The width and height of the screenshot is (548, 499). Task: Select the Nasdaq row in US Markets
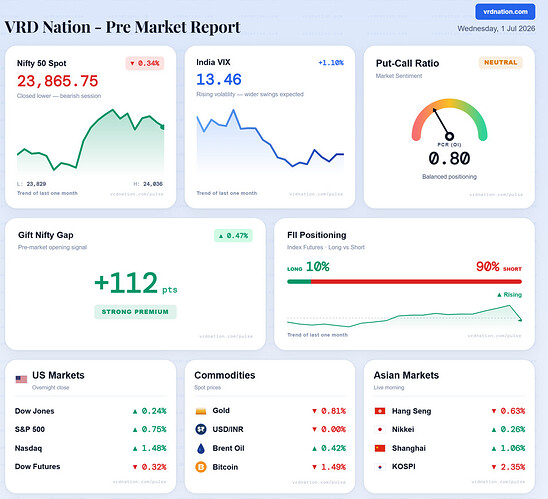point(91,448)
